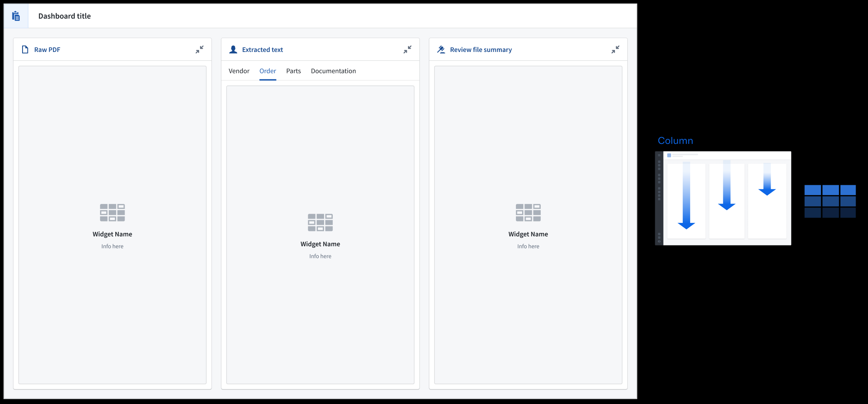Click the table widget icon in Extracted text panel
The image size is (868, 404).
pos(320,223)
